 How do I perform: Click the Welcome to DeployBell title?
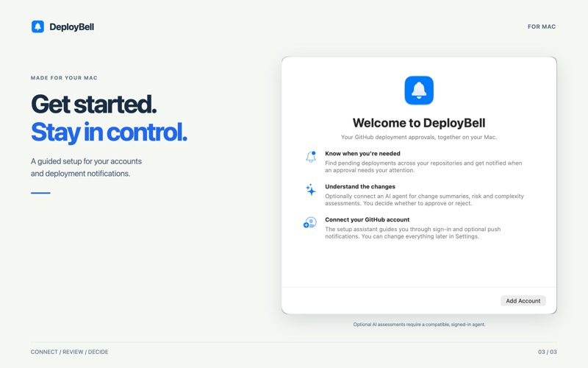tap(419, 123)
